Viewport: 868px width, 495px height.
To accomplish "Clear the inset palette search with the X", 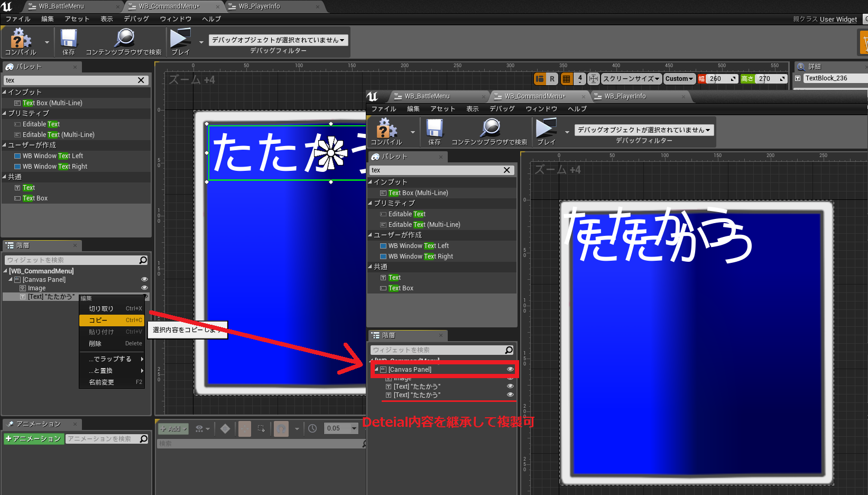I will (x=507, y=170).
